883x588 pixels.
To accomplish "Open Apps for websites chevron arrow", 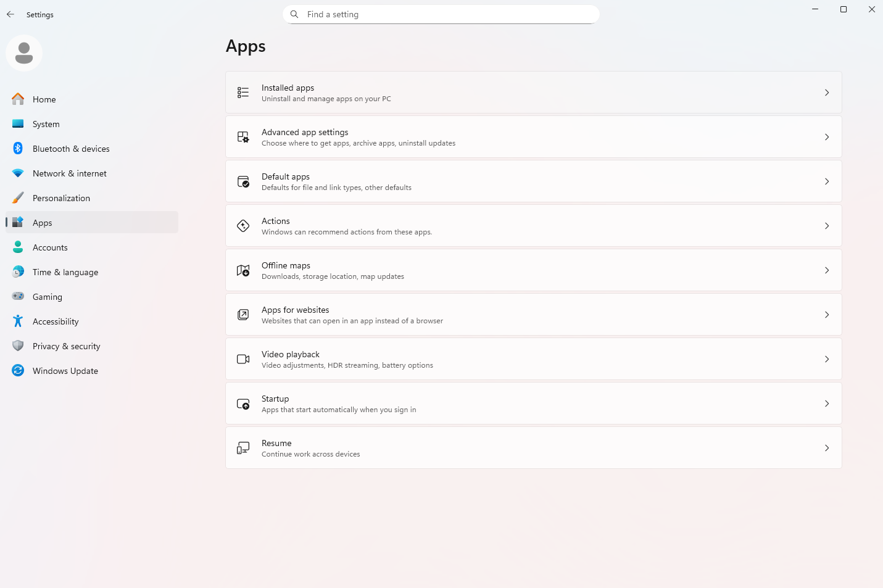I will pyautogui.click(x=826, y=315).
